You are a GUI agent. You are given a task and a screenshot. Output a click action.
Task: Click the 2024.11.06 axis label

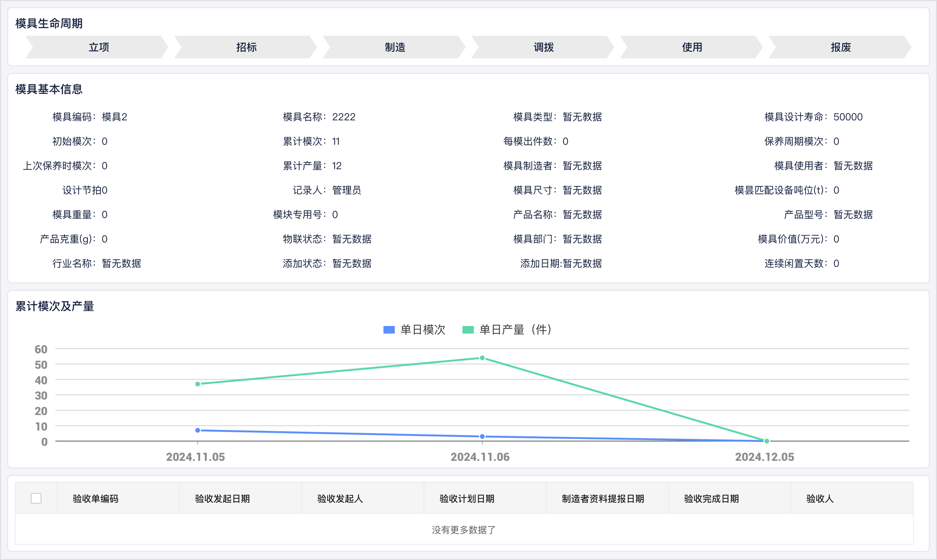[x=480, y=457]
